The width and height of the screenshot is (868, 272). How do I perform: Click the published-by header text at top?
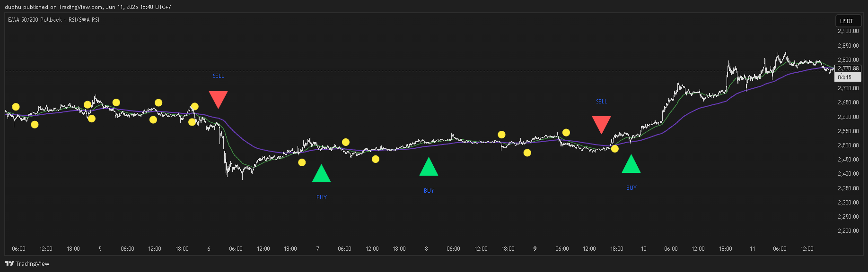pos(88,7)
